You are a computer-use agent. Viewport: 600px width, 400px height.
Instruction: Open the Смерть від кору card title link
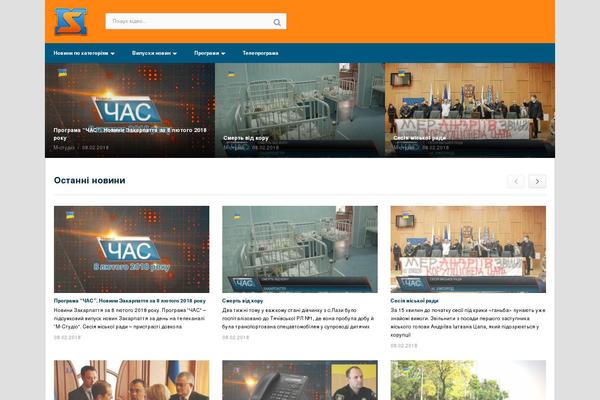pos(243,301)
